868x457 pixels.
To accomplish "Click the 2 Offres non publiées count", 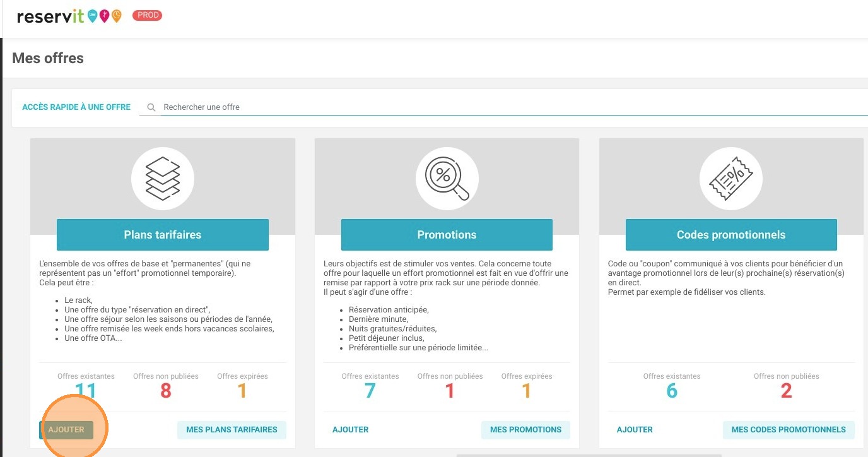I will [x=787, y=391].
